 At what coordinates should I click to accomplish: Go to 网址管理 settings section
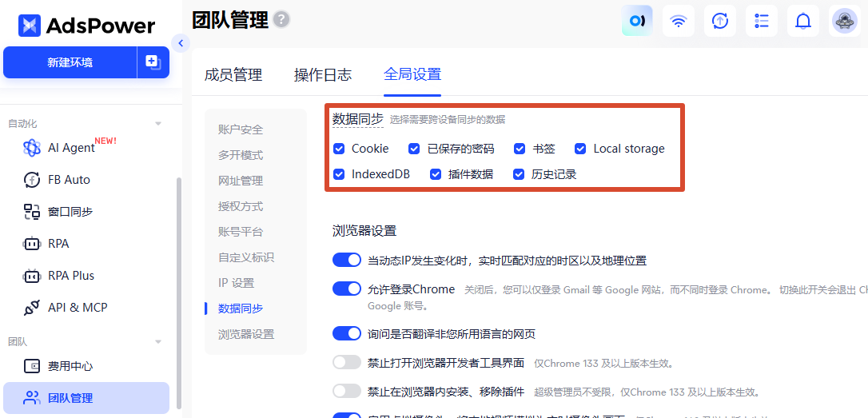tap(241, 181)
